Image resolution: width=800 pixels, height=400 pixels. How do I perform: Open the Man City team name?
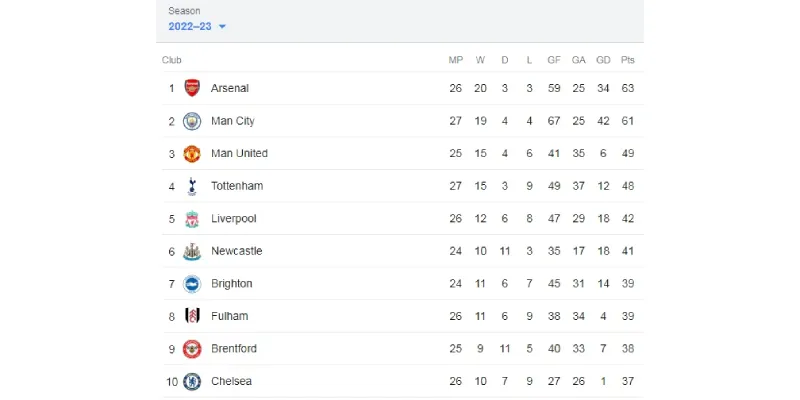pos(233,121)
